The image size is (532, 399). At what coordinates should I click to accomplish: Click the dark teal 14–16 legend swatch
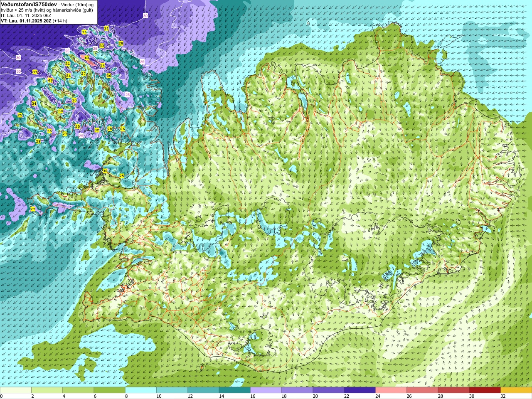[234, 390]
